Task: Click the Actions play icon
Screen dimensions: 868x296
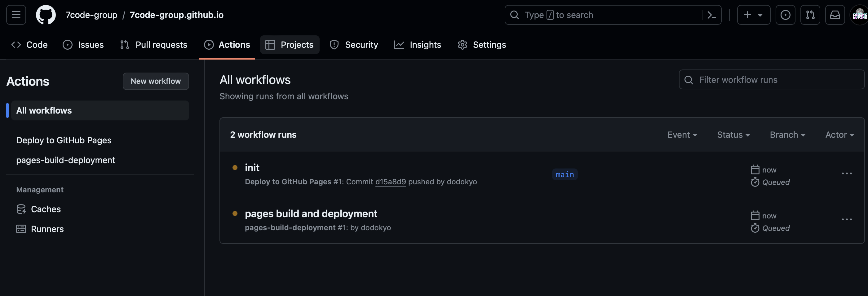Action: pyautogui.click(x=209, y=44)
